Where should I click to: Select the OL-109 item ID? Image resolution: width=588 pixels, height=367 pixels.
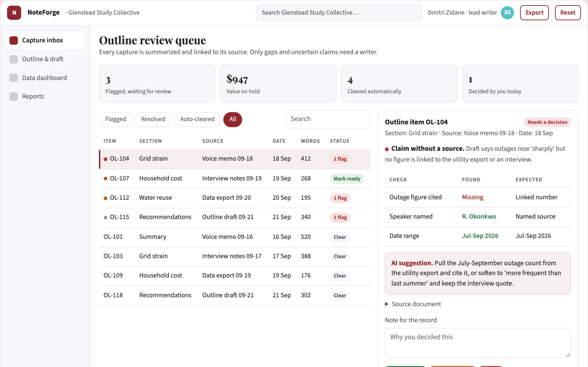click(113, 276)
